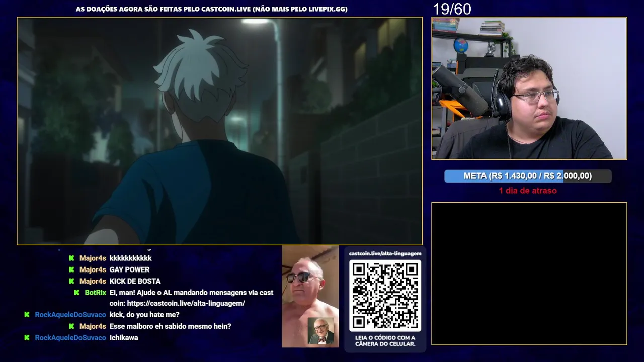Click the Kick badge beside Ichikawa message

pyautogui.click(x=27, y=338)
